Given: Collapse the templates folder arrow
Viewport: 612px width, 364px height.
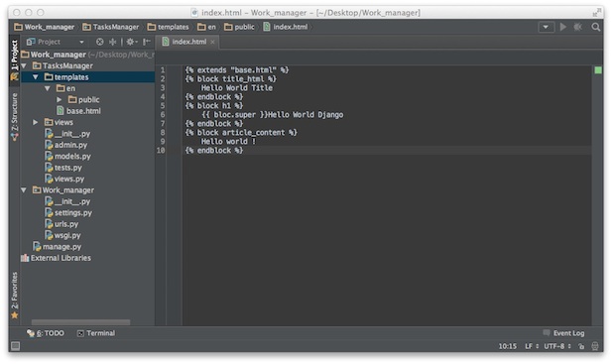Looking at the screenshot, I should [x=36, y=77].
